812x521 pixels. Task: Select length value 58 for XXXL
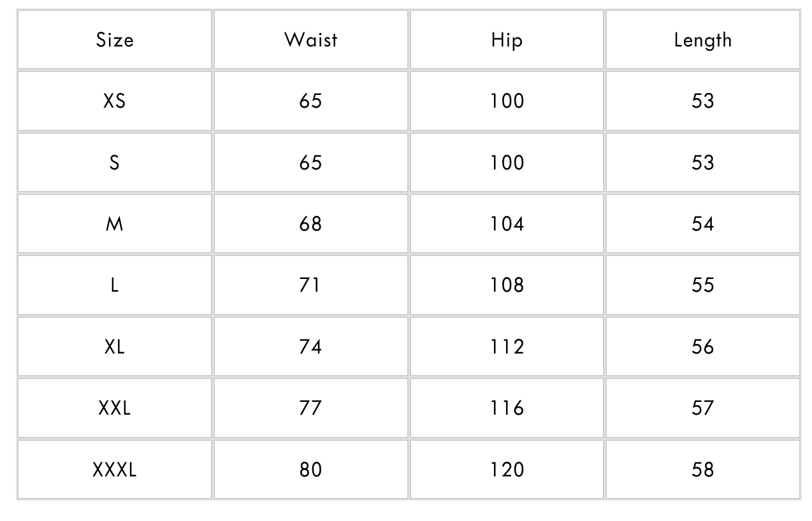(702, 469)
